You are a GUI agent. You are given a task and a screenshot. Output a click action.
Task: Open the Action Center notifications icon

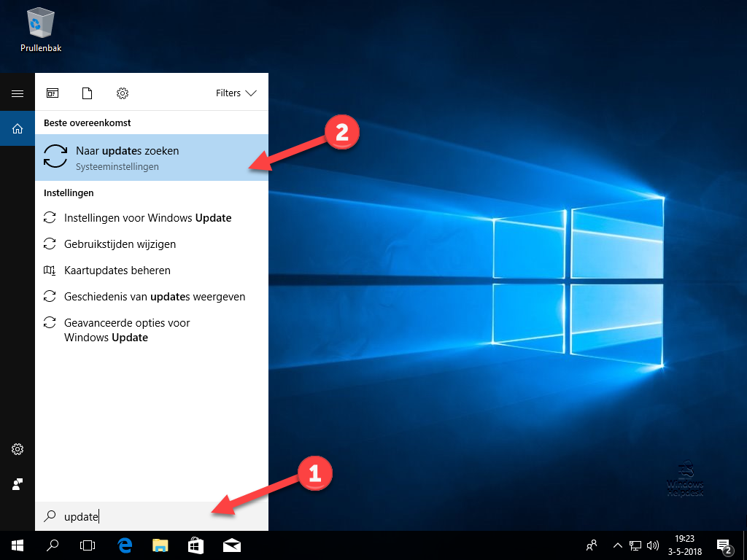(x=724, y=546)
